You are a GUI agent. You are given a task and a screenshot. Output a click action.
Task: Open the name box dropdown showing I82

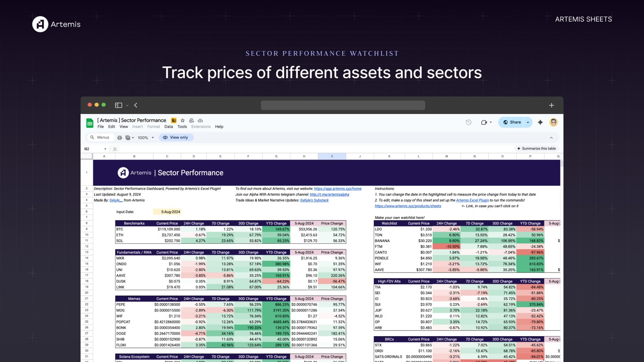pos(105,149)
